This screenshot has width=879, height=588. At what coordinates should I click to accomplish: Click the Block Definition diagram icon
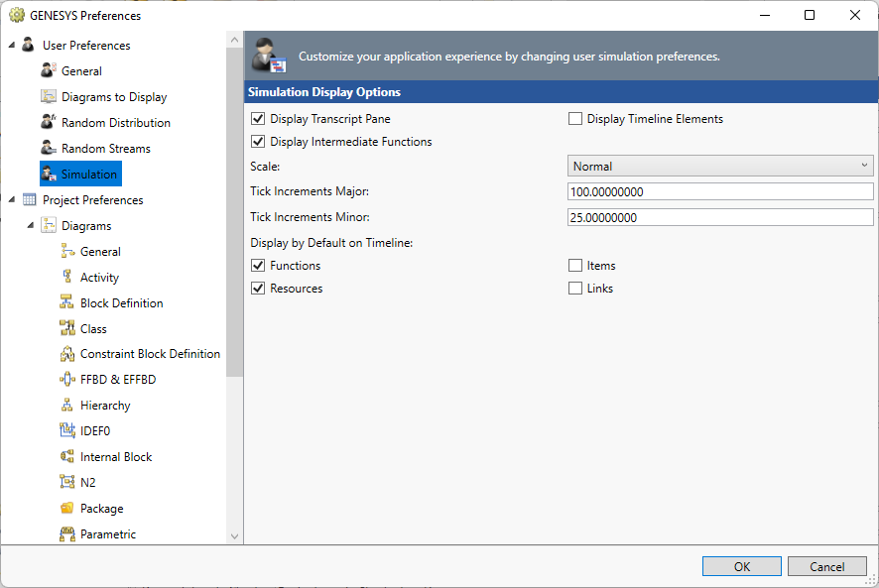coord(67,303)
